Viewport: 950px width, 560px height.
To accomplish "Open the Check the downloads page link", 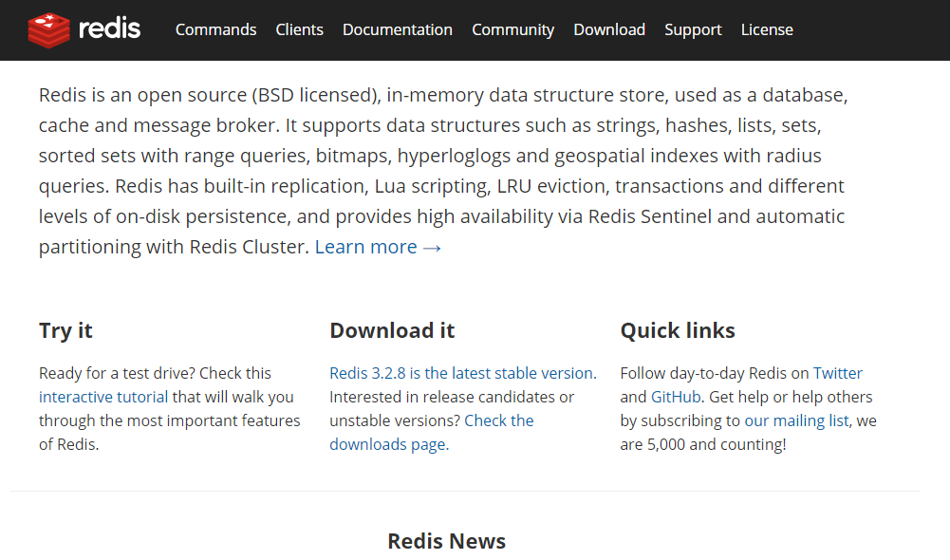I will coord(432,432).
